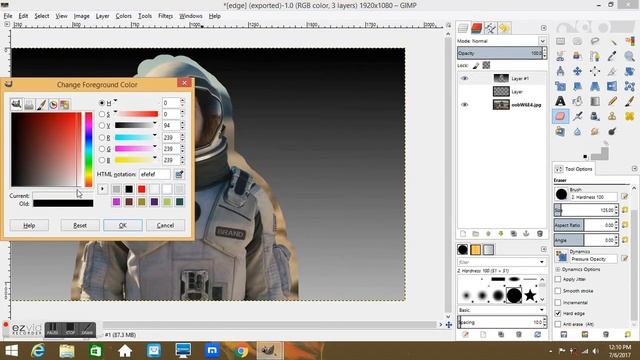640x360 pixels.
Task: Select the Heal tool
Action: pyautogui.click(x=629, y=116)
